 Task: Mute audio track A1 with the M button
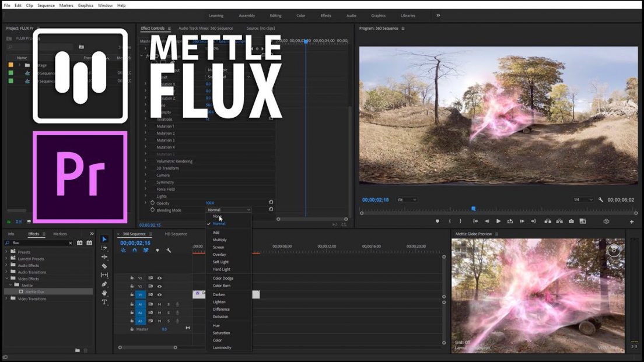pyautogui.click(x=159, y=304)
